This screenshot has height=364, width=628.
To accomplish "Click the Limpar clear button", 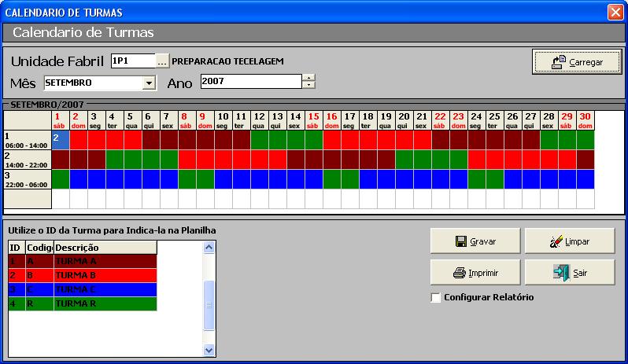I will pyautogui.click(x=569, y=241).
